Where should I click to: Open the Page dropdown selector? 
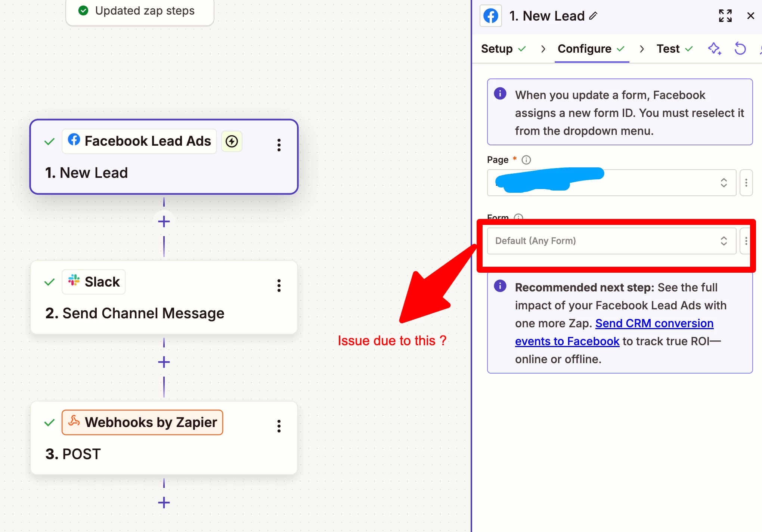[x=611, y=183]
